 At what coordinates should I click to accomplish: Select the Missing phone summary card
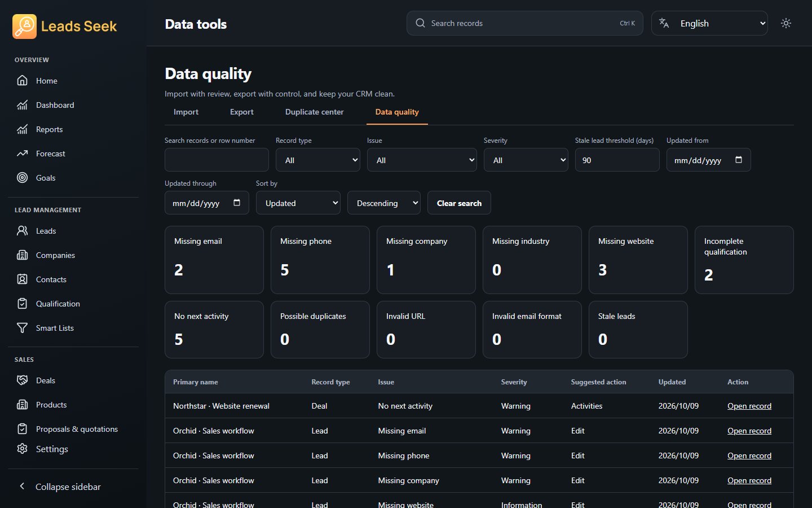[320, 260]
